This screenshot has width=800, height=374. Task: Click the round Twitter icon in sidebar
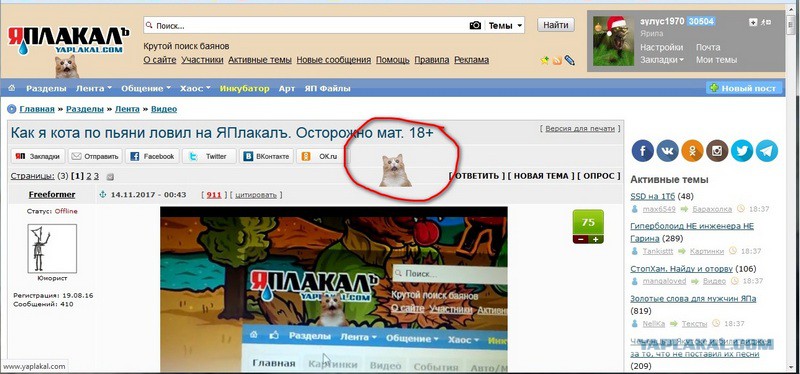coord(742,151)
